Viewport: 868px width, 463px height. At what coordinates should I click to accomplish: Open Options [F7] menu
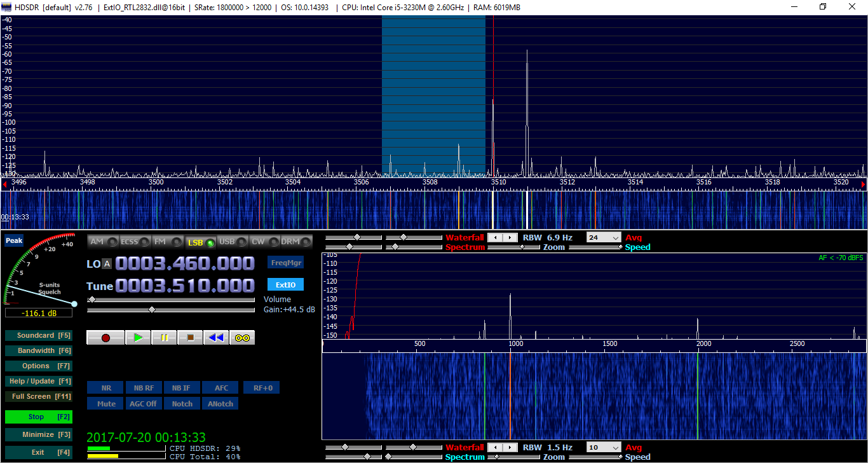pos(38,366)
